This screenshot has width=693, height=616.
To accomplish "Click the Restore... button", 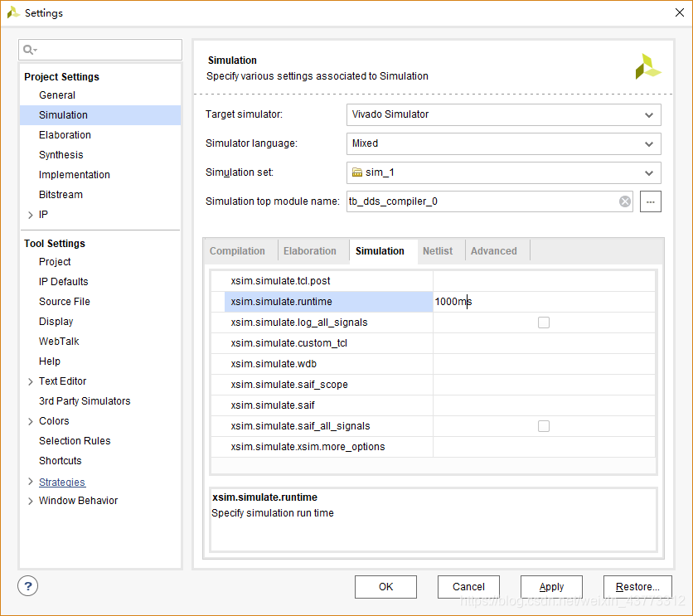I will pyautogui.click(x=637, y=587).
